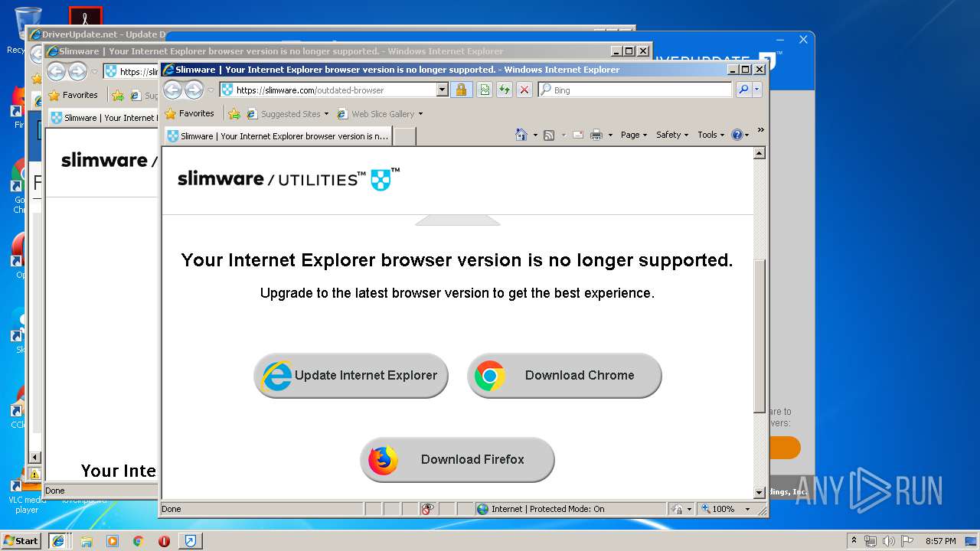Click Update Internet Explorer button
Screen dimensions: 980x551
coord(351,376)
